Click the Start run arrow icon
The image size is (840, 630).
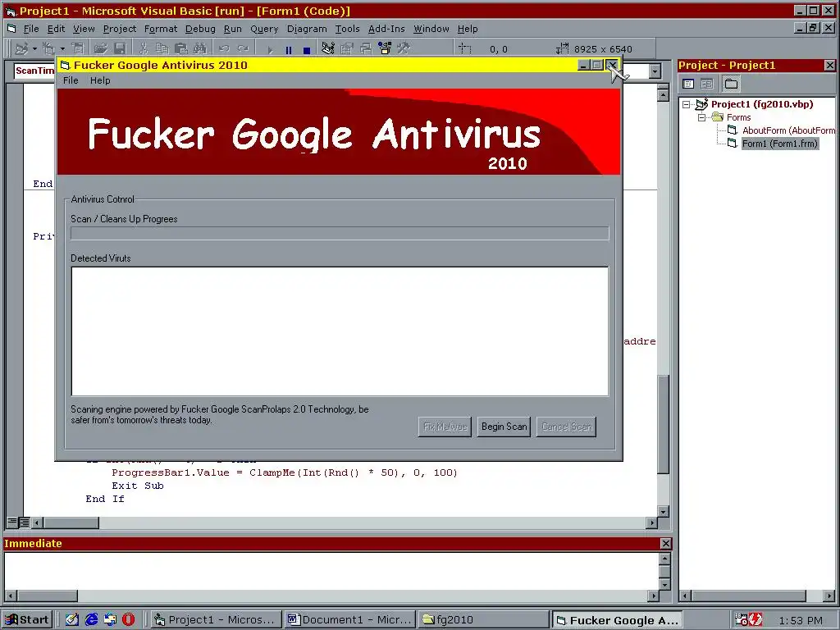tap(270, 50)
